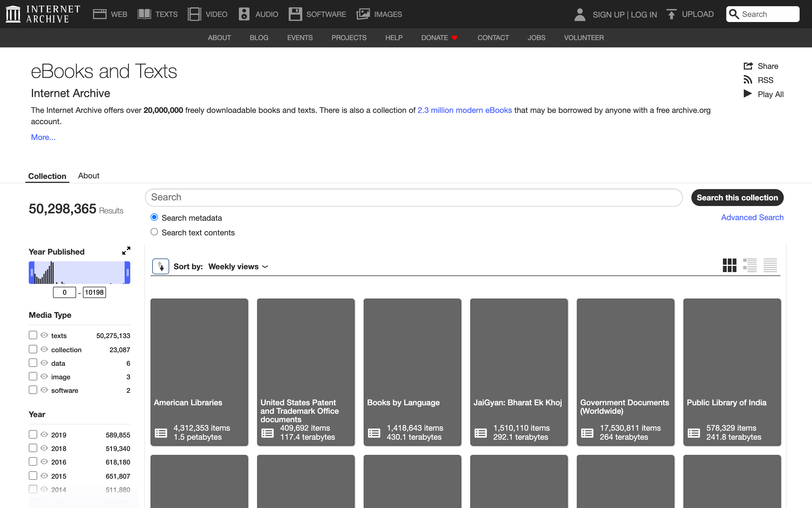Open the Collection tab

point(47,176)
